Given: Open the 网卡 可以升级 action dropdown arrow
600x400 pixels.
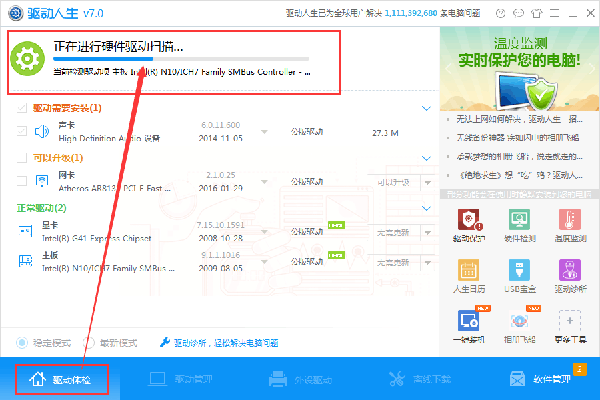Looking at the screenshot, I should [x=428, y=183].
